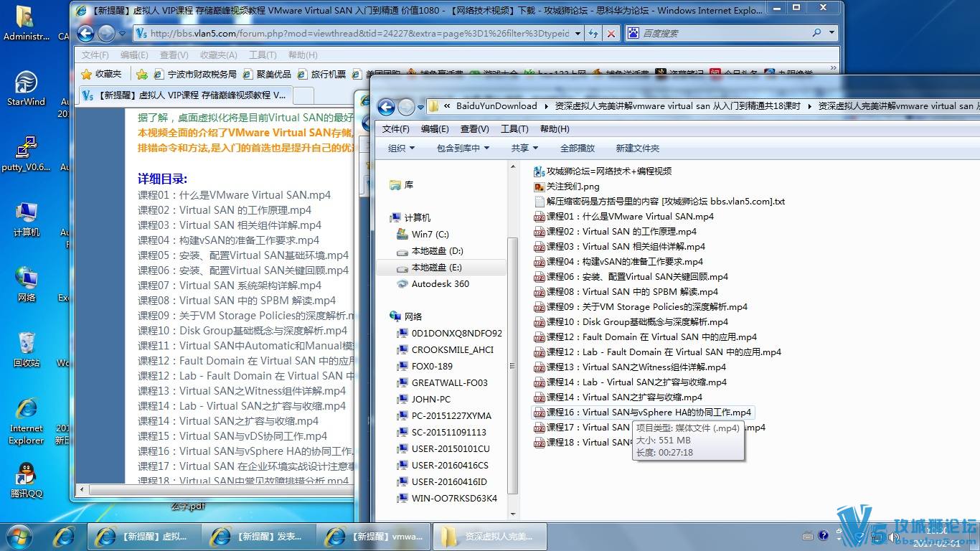Viewport: 980px width, 551px height.
Task: Open the 收藏夹 favorites star button in IE
Action: pos(102,74)
